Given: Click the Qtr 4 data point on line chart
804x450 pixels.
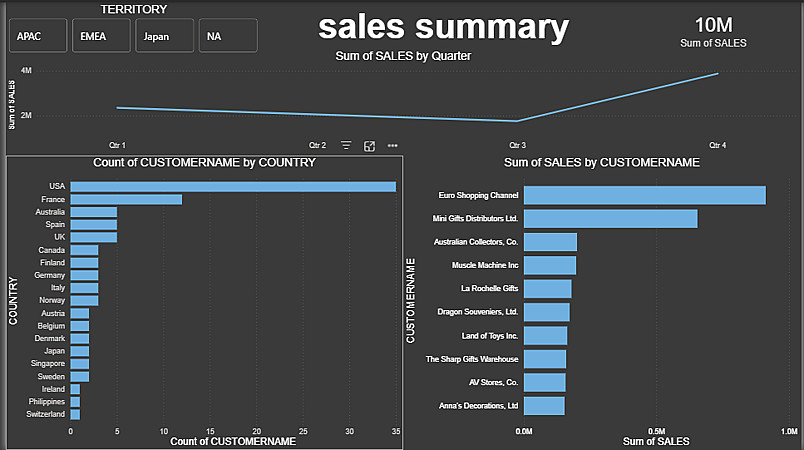Looking at the screenshot, I should pyautogui.click(x=717, y=74).
